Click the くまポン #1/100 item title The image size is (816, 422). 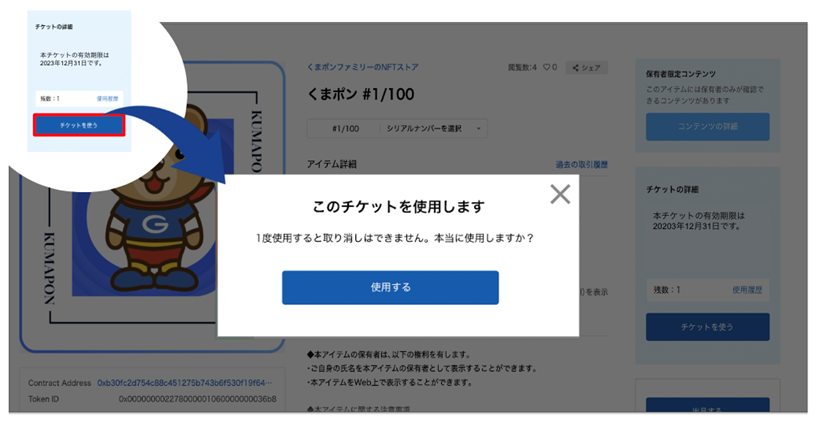(361, 94)
